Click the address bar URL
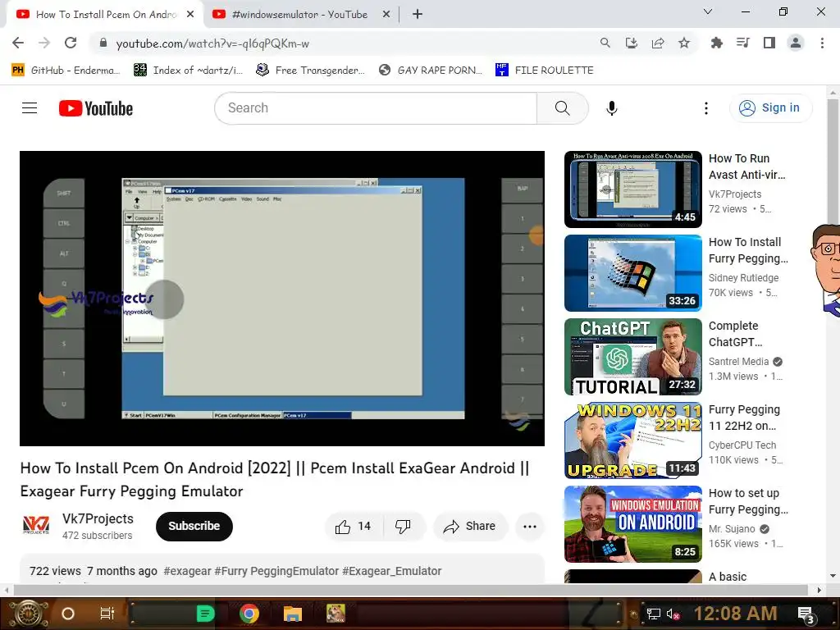 (x=212, y=43)
